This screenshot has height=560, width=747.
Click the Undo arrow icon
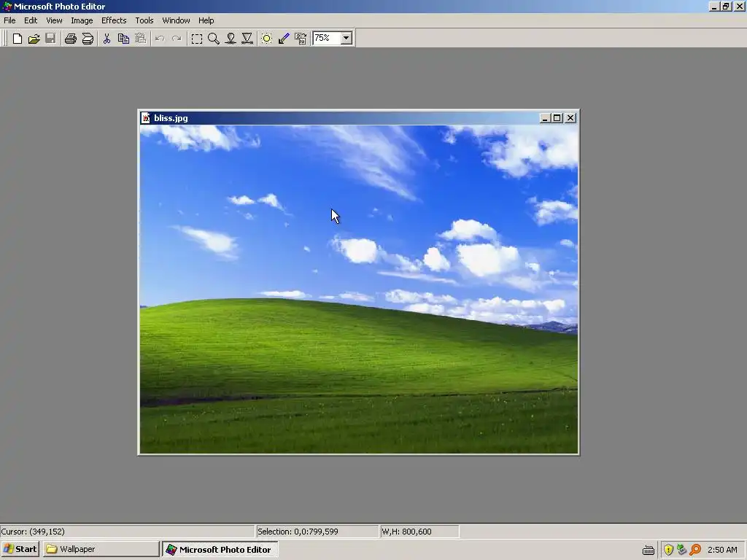(160, 39)
